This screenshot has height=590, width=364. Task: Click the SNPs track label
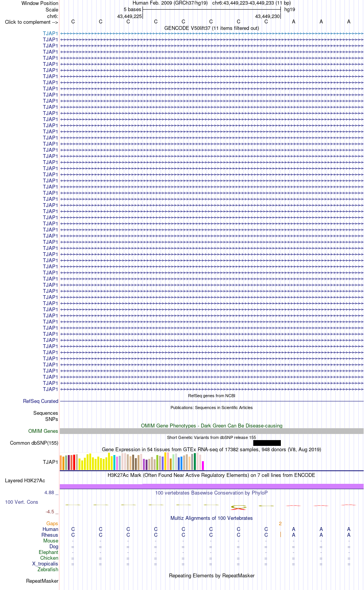[x=52, y=419]
